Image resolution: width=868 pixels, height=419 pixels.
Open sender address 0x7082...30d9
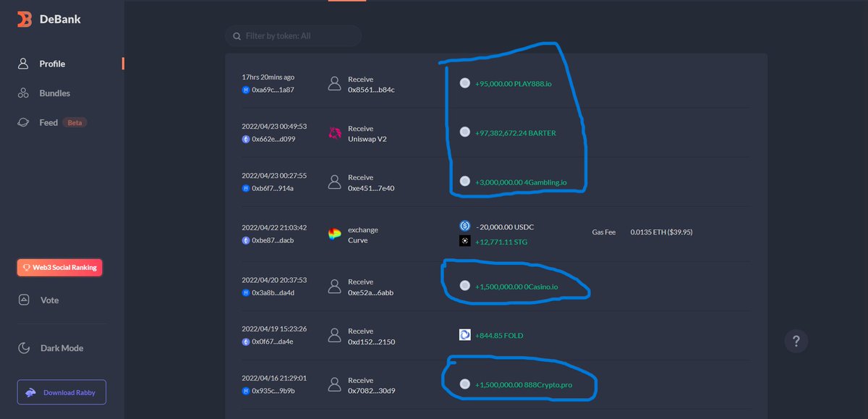pos(371,391)
